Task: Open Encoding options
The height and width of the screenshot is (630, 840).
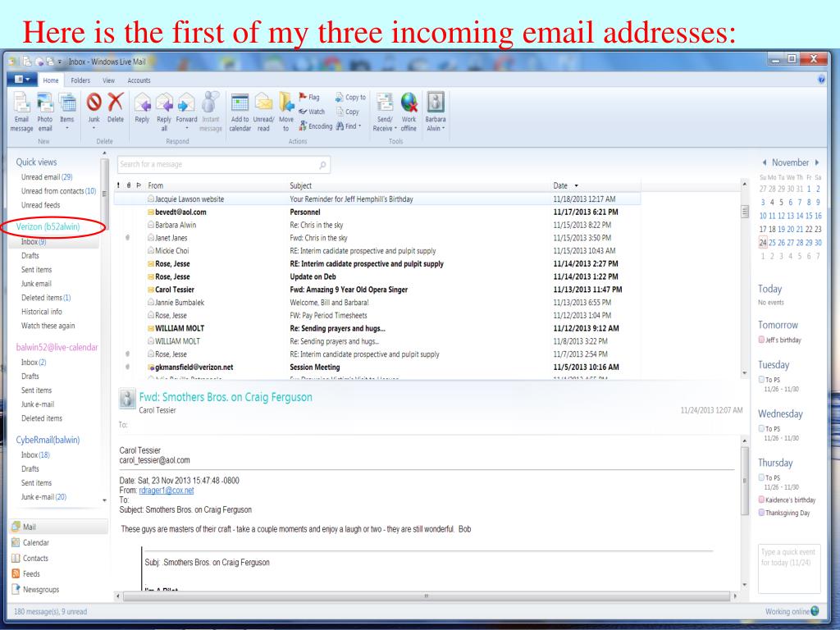Action: [316, 126]
